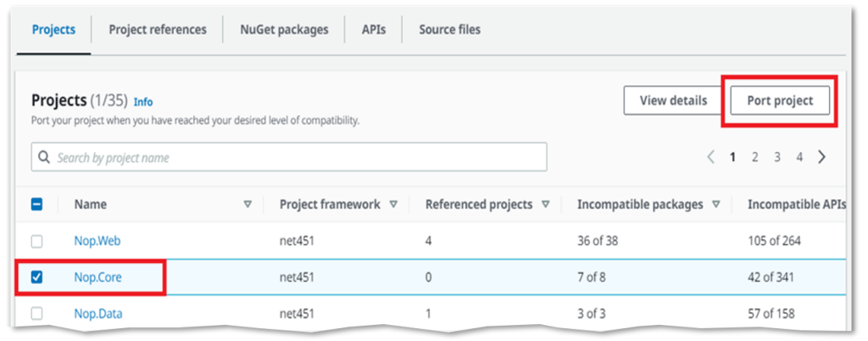Viewport: 868px width, 341px height.
Task: Open the NuGet packages tab
Action: [x=283, y=30]
